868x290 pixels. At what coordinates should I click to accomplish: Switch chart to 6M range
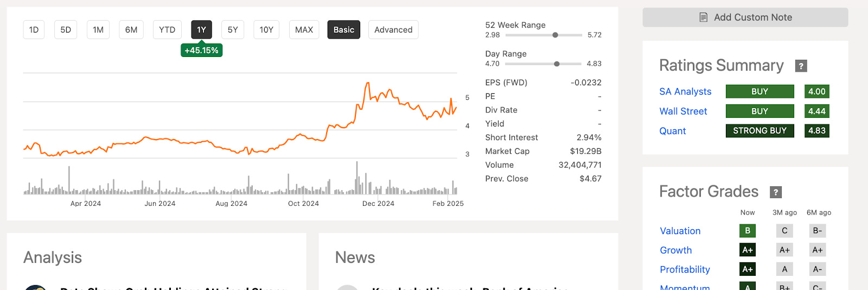click(131, 30)
